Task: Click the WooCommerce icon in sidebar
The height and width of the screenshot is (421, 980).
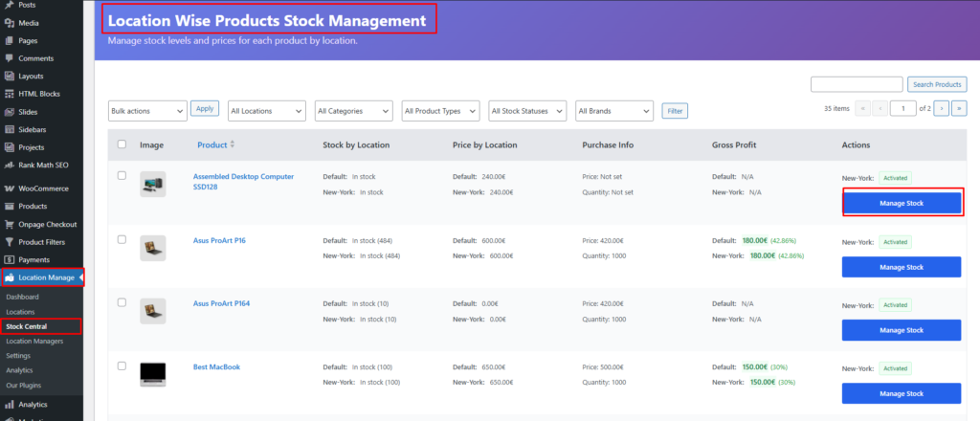Action: [x=9, y=188]
